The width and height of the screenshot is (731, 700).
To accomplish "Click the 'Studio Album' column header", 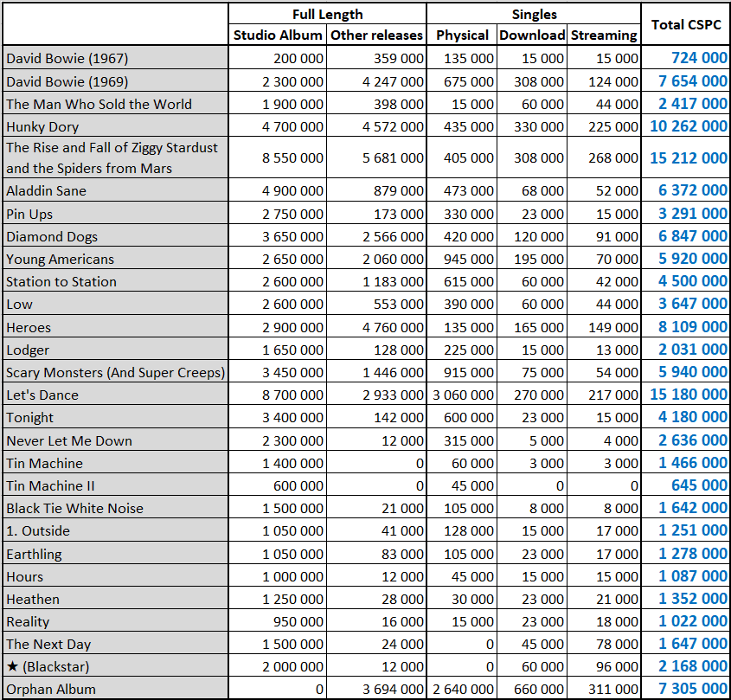I will point(278,35).
